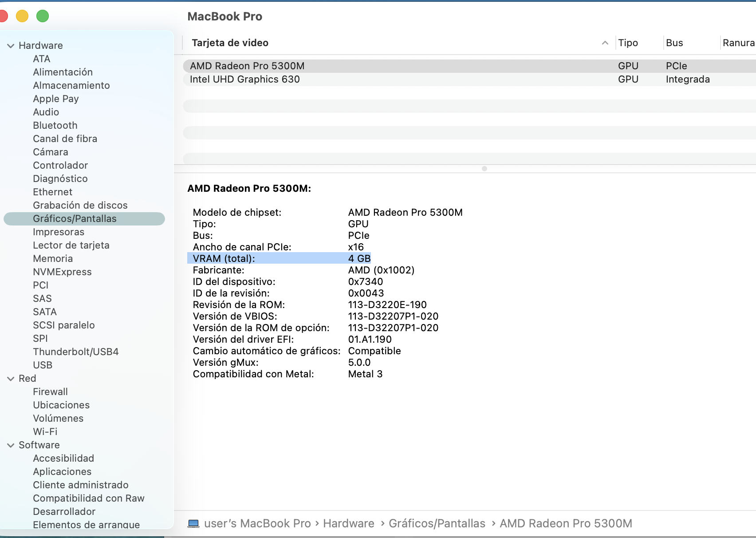756x538 pixels.
Task: Open Wi-Fi under Red
Action: [x=45, y=432]
